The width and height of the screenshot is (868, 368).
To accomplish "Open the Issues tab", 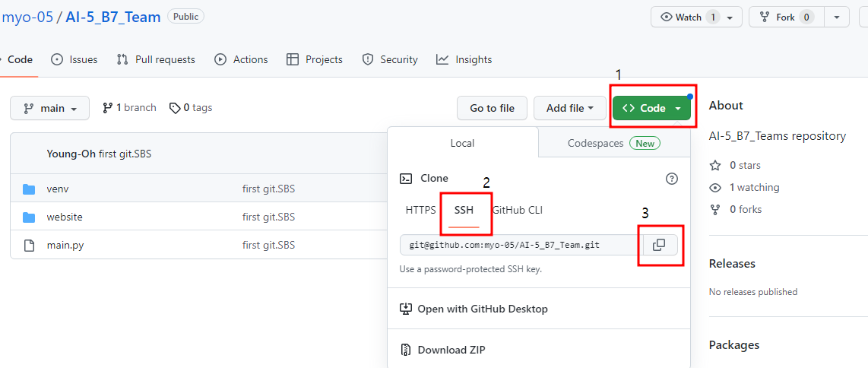I will click(74, 60).
